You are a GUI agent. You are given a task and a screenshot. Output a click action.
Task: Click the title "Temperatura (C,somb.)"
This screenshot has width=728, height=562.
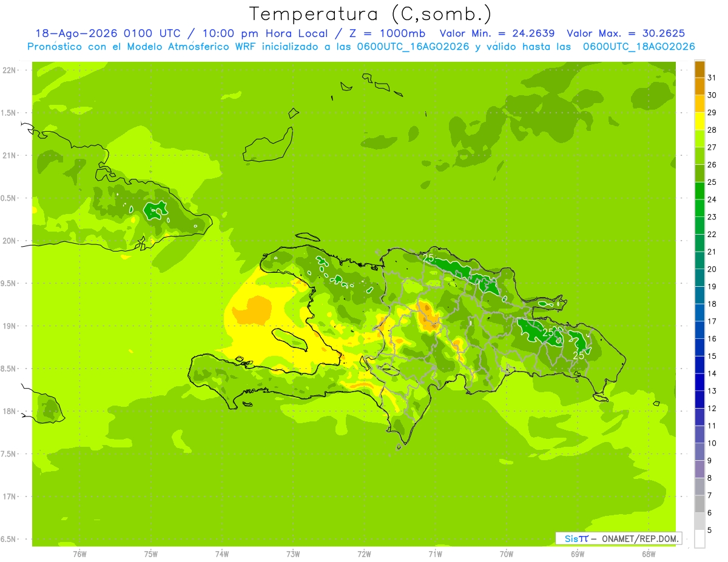(x=371, y=15)
